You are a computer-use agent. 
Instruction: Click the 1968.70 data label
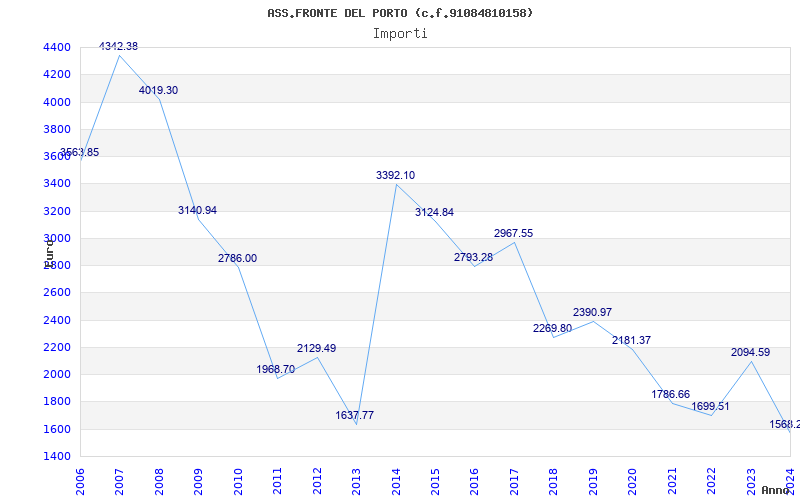tap(276, 369)
